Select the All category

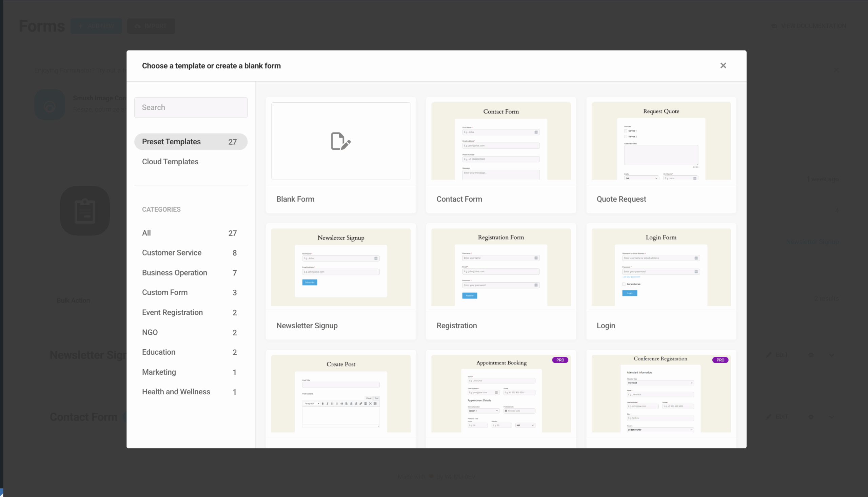tap(146, 233)
